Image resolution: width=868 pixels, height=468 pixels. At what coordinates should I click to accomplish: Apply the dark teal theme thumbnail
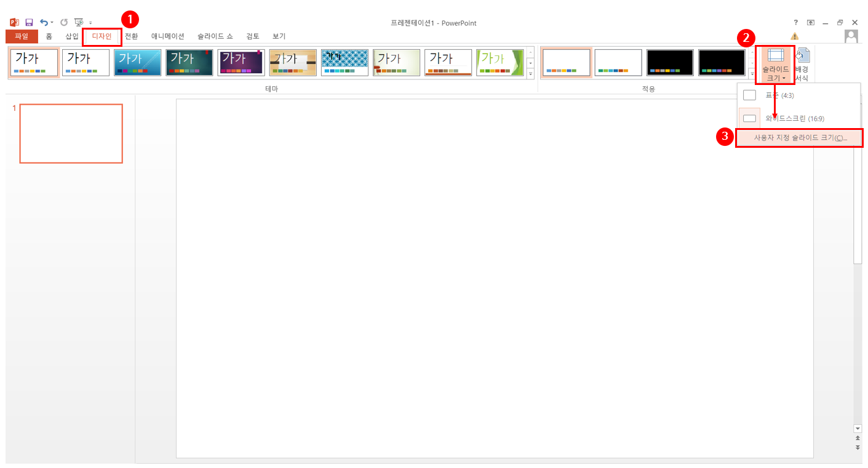coord(189,63)
